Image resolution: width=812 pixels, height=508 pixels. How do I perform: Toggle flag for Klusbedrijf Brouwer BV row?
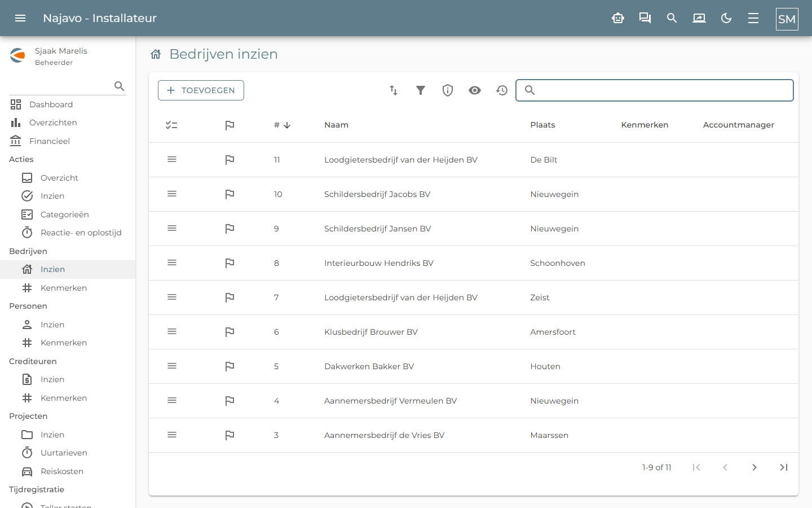point(230,332)
